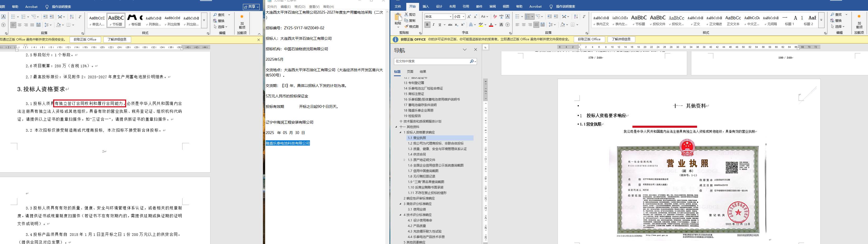
Task: Open the 文件 menu in right Word window
Action: point(398,6)
